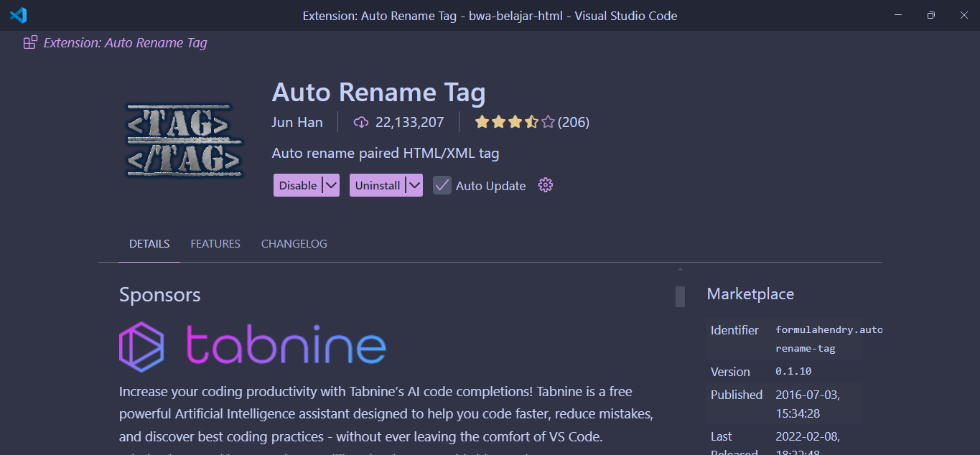This screenshot has height=455, width=980.
Task: Open the CHANGELOG tab
Action: [294, 244]
